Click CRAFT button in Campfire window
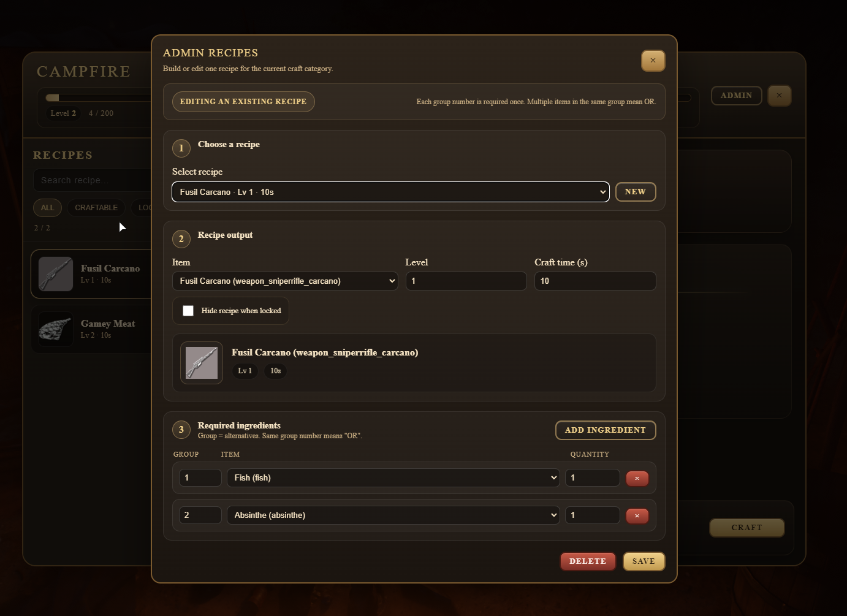 (746, 528)
